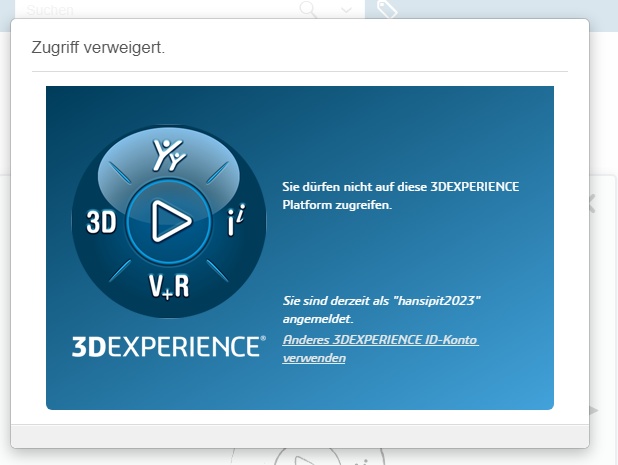618x465 pixels.
Task: Click 'Anderes 3DEXPERIENCE ID-Konto verwenden' link
Action: [380, 349]
